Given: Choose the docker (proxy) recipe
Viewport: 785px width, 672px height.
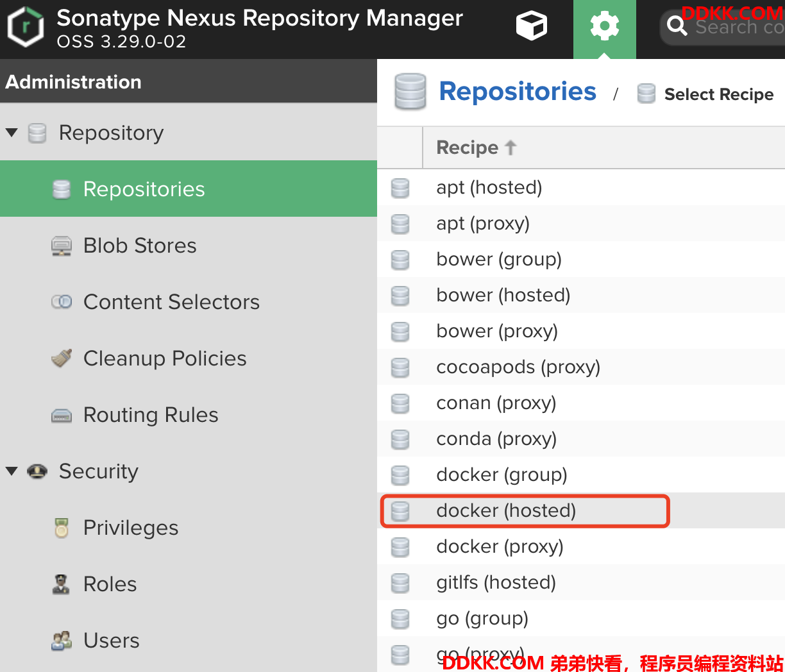Looking at the screenshot, I should [x=581, y=546].
